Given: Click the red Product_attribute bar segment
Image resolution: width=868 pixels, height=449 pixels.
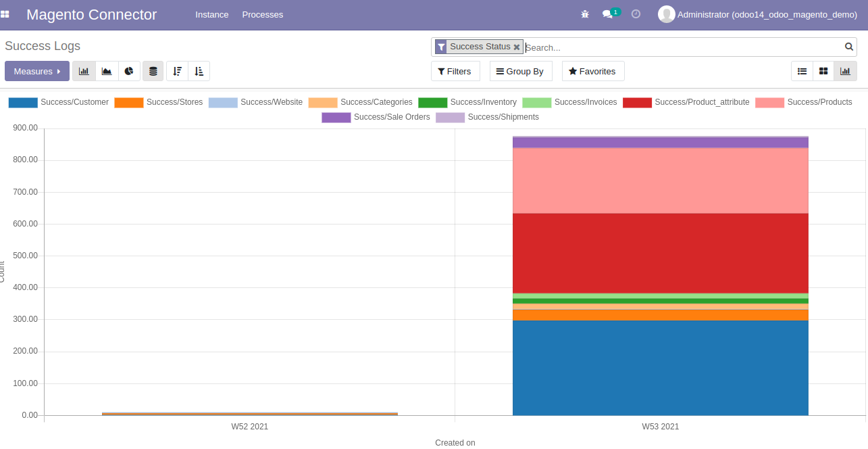Looking at the screenshot, I should [660, 253].
